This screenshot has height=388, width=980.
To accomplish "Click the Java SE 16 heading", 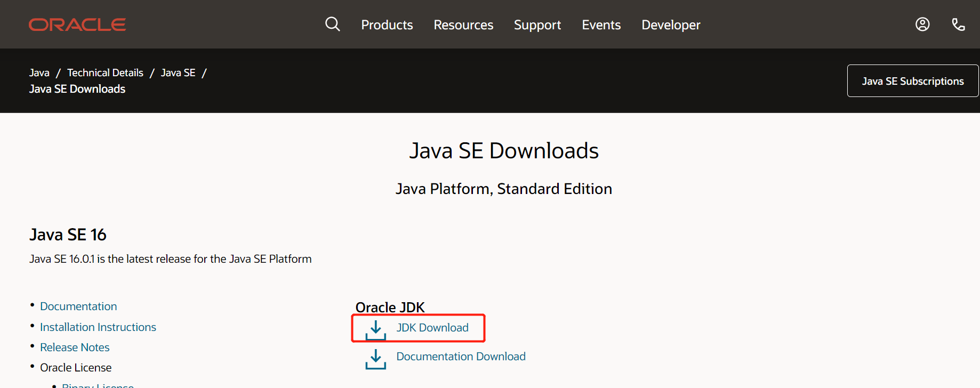I will point(68,235).
